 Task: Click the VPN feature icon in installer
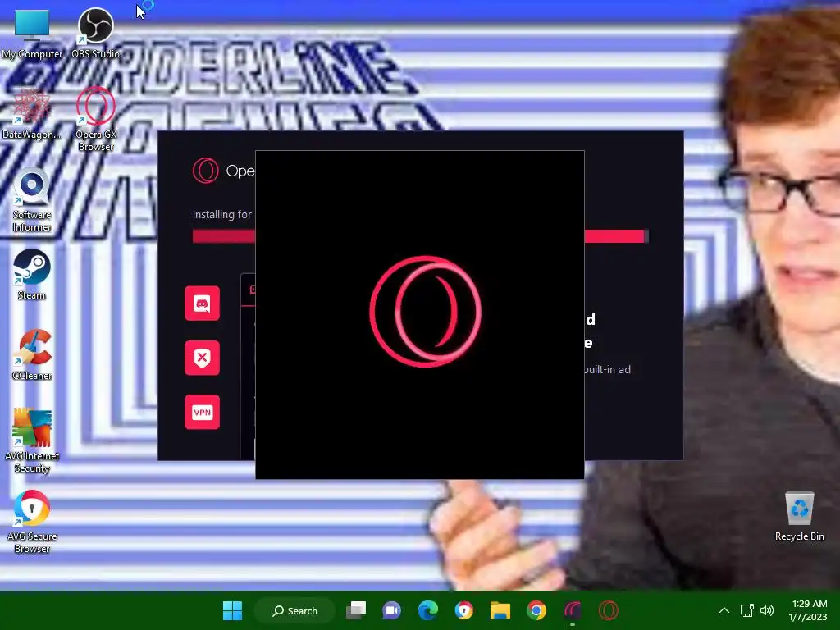(x=202, y=412)
